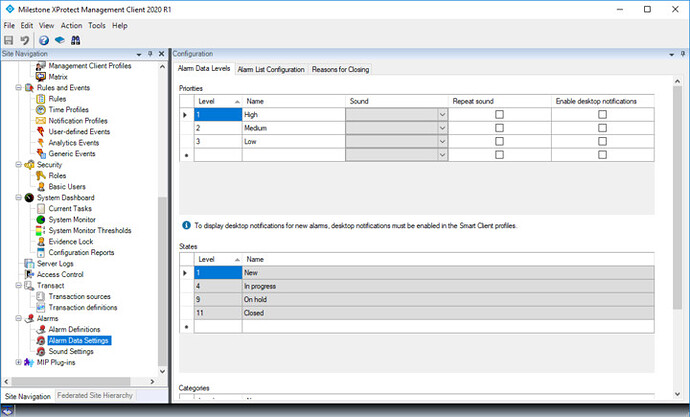Click the Site Navigation vertical scrollbar
This screenshot has width=690, height=417.
point(162,282)
